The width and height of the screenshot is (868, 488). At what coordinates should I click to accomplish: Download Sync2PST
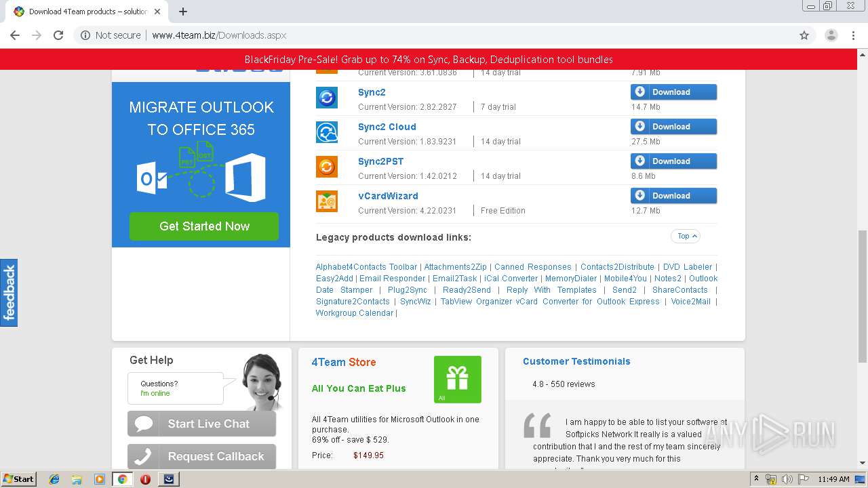point(673,161)
